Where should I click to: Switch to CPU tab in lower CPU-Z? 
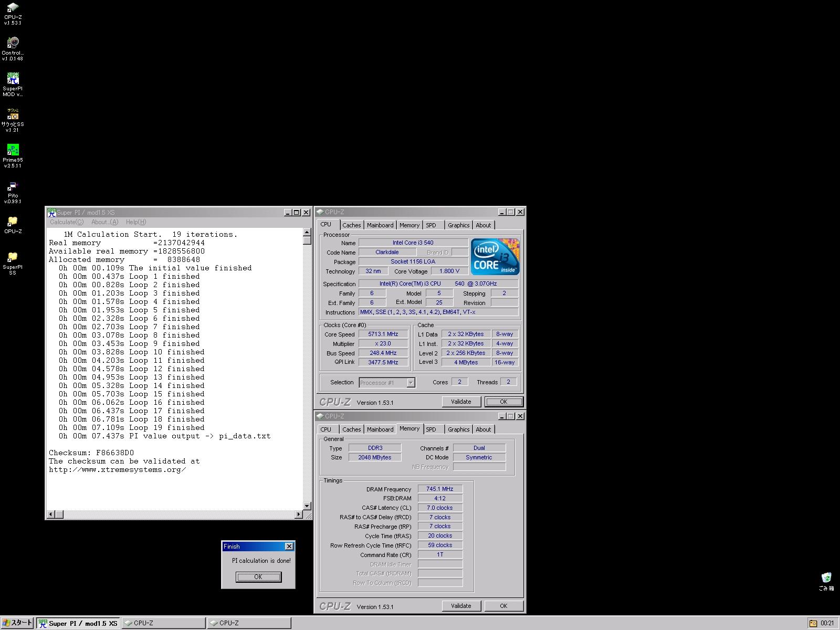(326, 429)
